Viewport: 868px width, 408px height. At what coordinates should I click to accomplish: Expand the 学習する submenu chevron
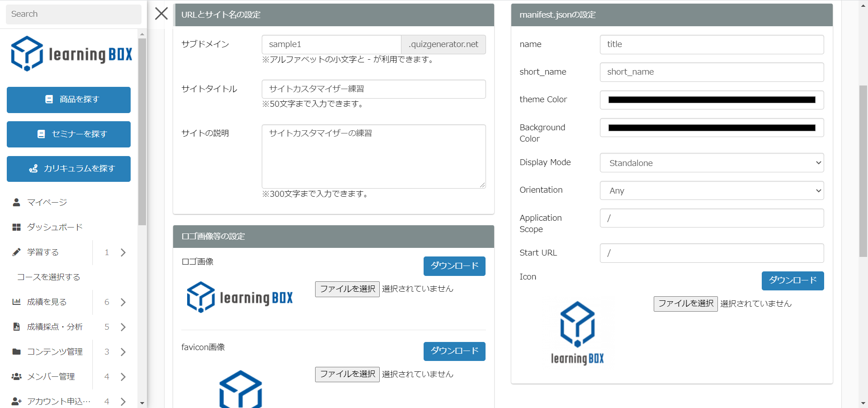123,252
